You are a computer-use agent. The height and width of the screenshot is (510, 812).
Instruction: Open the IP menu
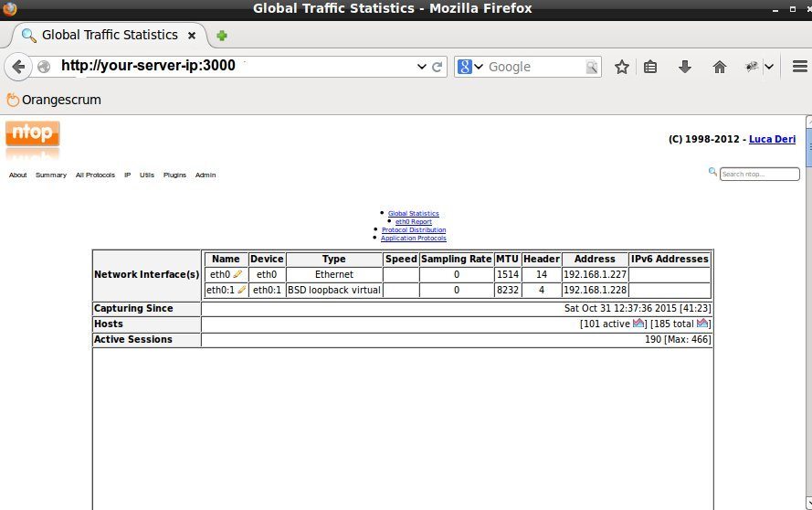(127, 175)
